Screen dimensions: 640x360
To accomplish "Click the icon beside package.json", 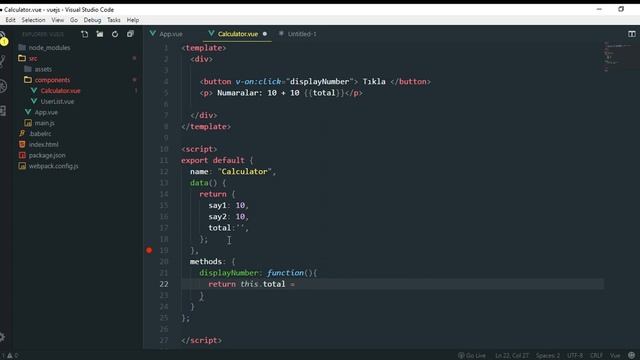I will [22, 155].
